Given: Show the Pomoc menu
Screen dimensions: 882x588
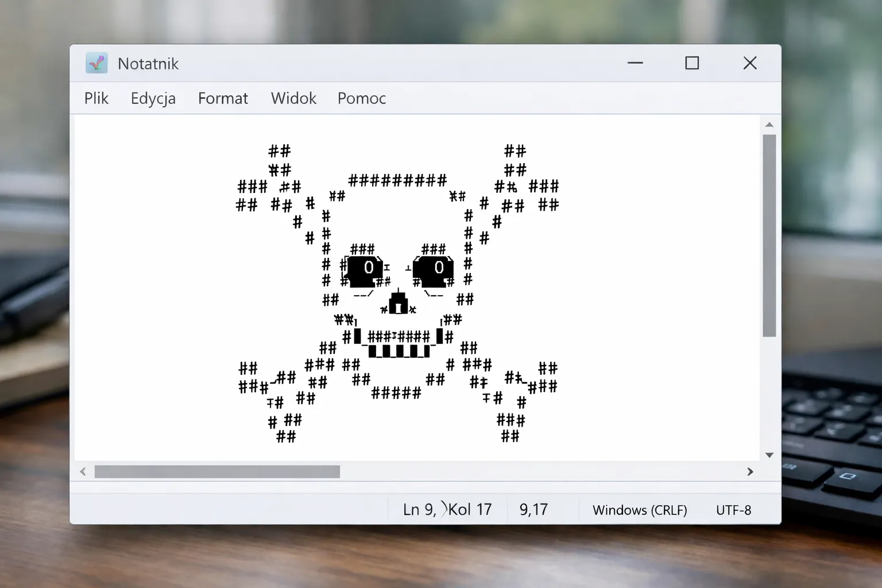Looking at the screenshot, I should click(x=361, y=98).
